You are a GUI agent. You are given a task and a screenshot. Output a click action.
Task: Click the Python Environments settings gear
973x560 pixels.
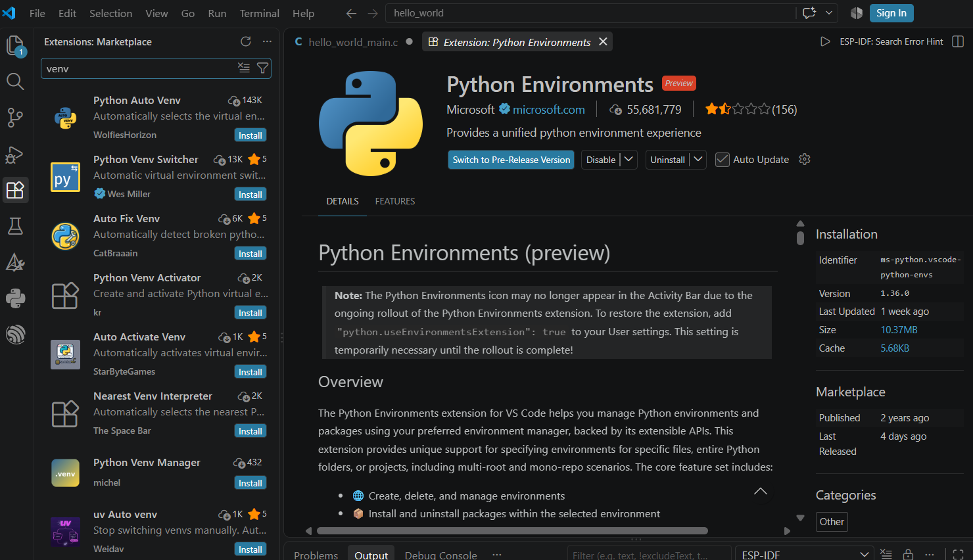[x=805, y=159]
